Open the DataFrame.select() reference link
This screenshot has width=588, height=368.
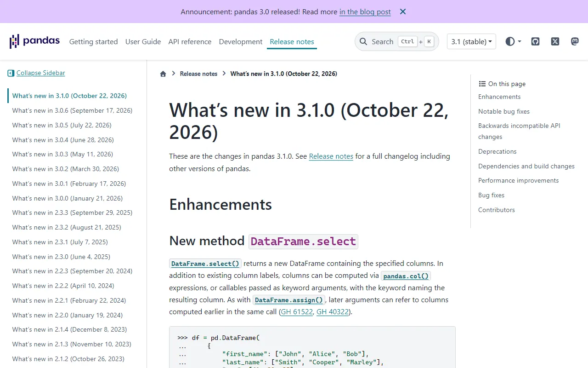pyautogui.click(x=205, y=264)
